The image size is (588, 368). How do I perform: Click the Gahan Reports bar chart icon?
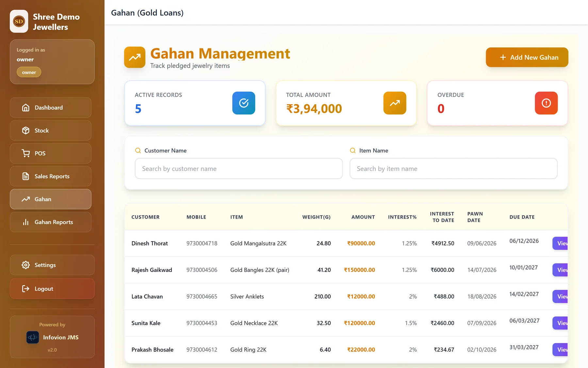(x=25, y=222)
